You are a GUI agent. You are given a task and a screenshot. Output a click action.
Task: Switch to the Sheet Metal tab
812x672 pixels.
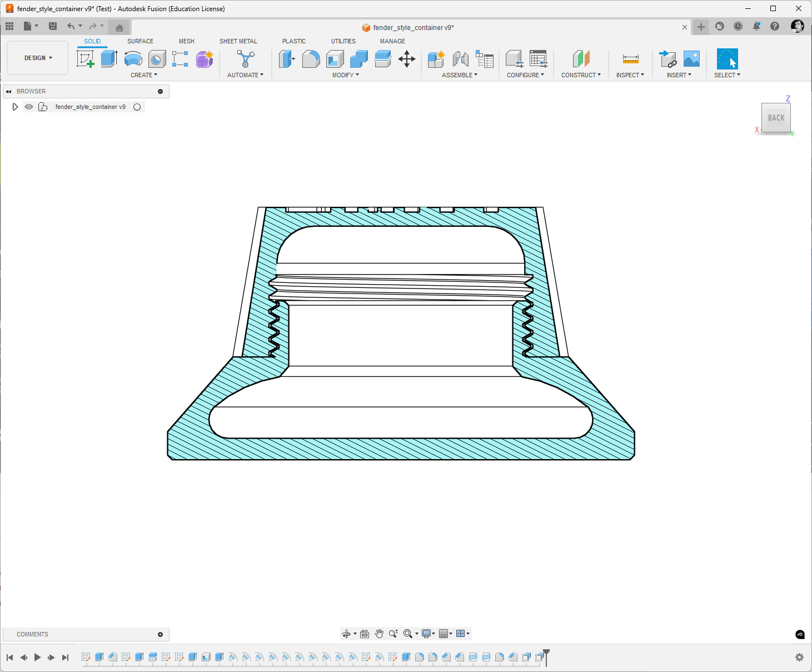pyautogui.click(x=238, y=41)
